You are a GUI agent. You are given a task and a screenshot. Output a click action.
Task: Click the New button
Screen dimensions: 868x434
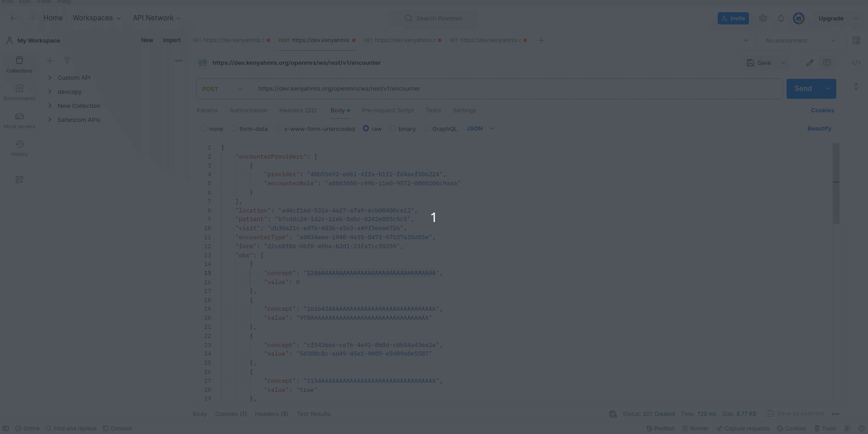[x=147, y=40]
